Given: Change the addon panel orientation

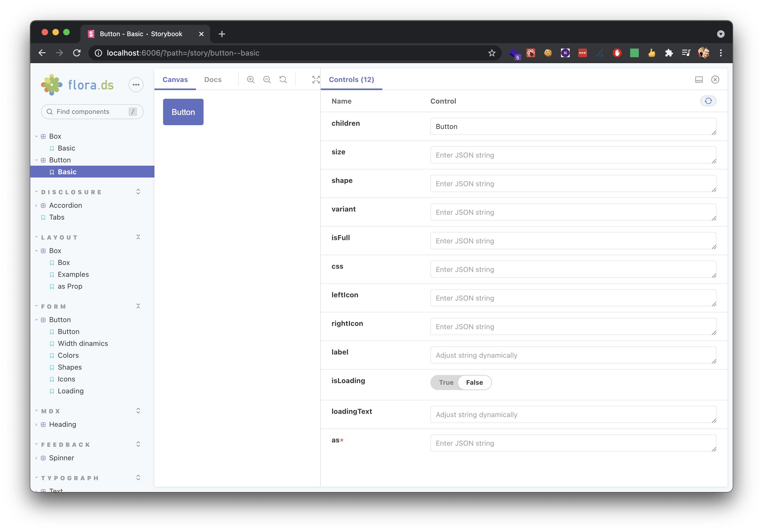Looking at the screenshot, I should pos(699,79).
